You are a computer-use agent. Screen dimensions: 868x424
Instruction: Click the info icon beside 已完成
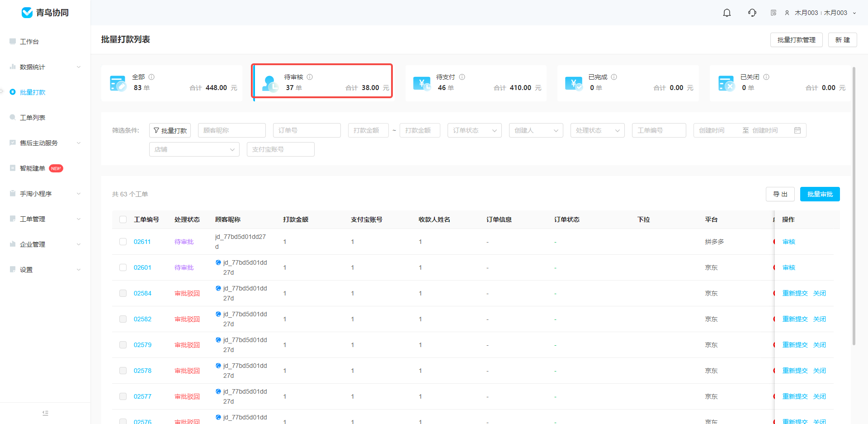tap(614, 77)
